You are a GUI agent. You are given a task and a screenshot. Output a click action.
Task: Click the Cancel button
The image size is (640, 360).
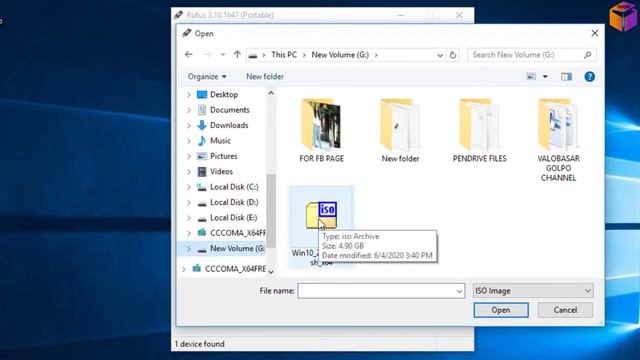[x=565, y=310]
